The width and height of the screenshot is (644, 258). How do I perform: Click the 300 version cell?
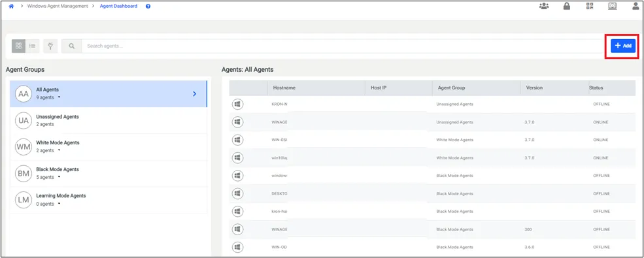click(528, 229)
